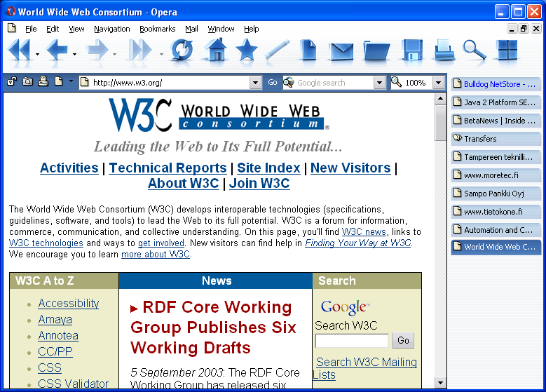Image resolution: width=546 pixels, height=392 pixels.
Task: Open the Help menu
Action: click(x=252, y=29)
